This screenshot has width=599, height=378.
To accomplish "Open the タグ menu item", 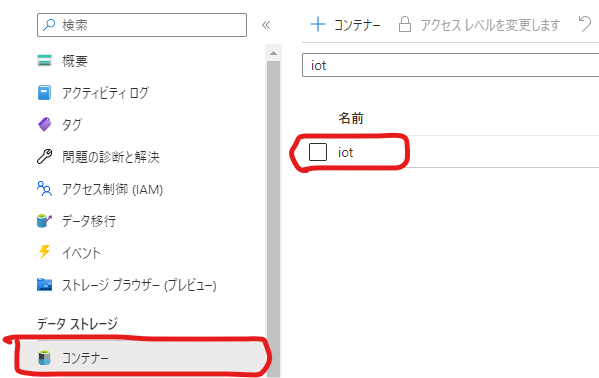I will tap(72, 125).
